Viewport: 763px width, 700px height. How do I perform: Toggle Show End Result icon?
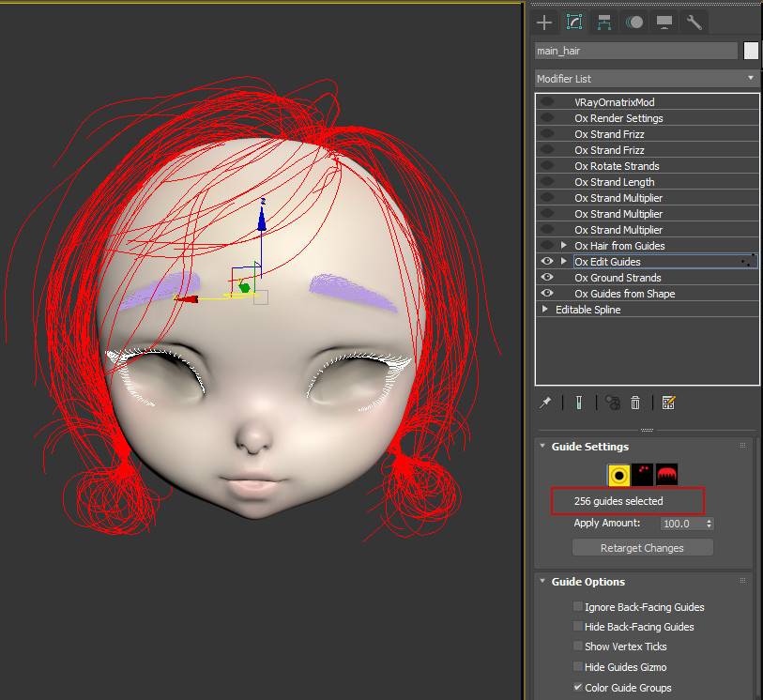[x=579, y=403]
